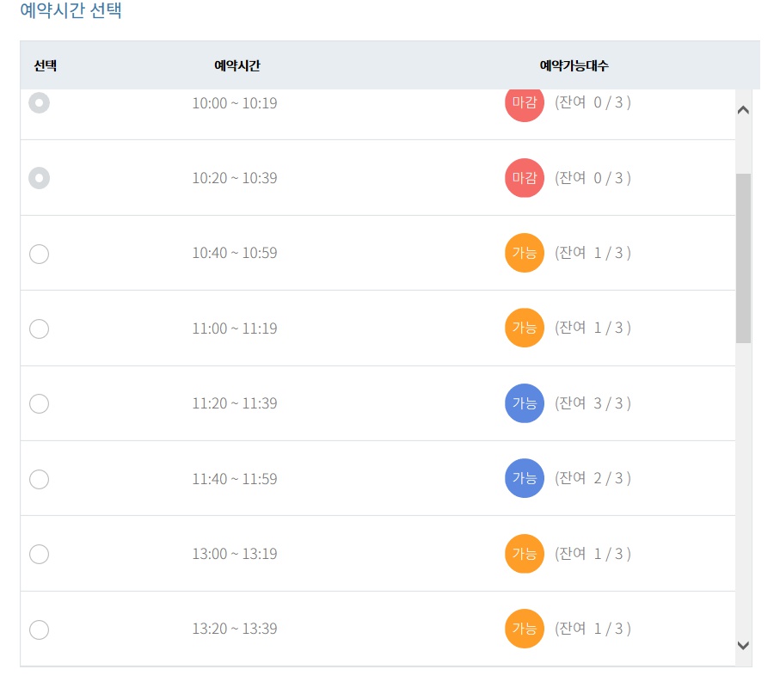Click the red 마감 badge for 10:20 slot

coord(525,178)
